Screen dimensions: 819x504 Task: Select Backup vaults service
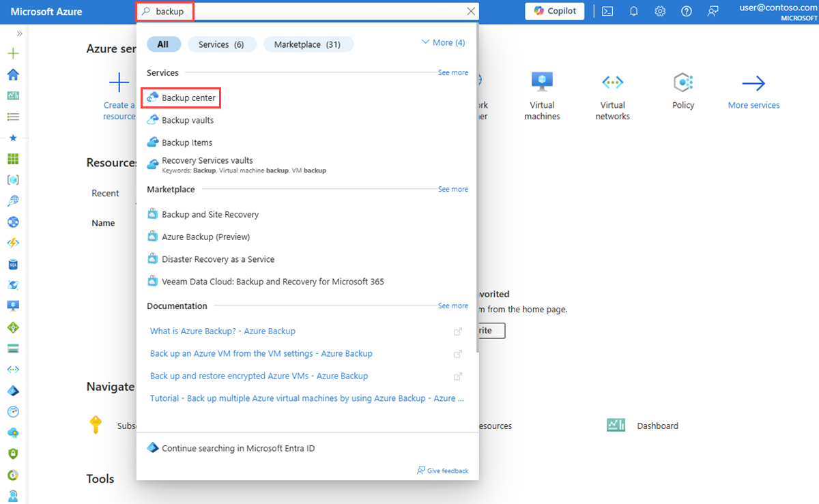pos(188,120)
